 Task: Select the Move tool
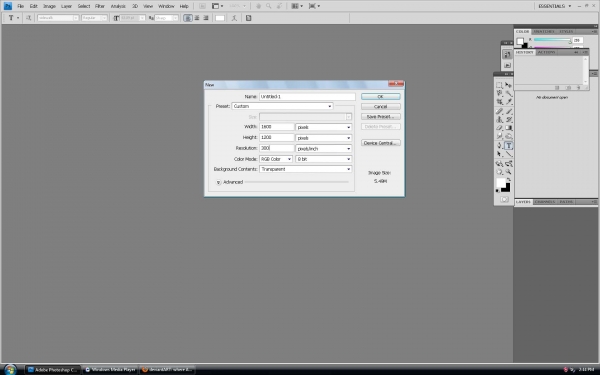tap(509, 85)
